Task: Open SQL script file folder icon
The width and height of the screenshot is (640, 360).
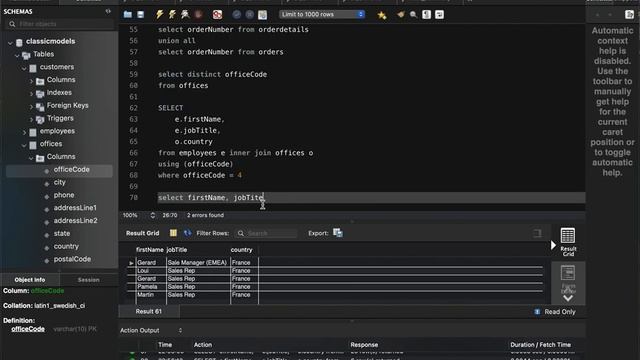Action: coord(128,15)
